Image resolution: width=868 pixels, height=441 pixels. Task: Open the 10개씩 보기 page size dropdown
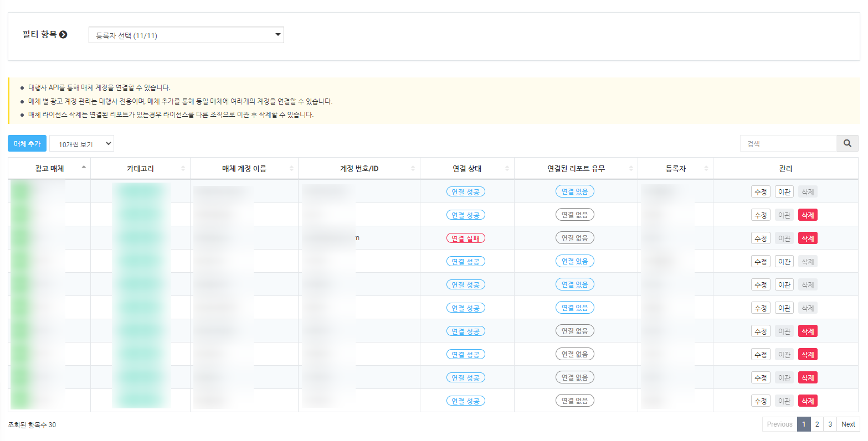point(81,144)
